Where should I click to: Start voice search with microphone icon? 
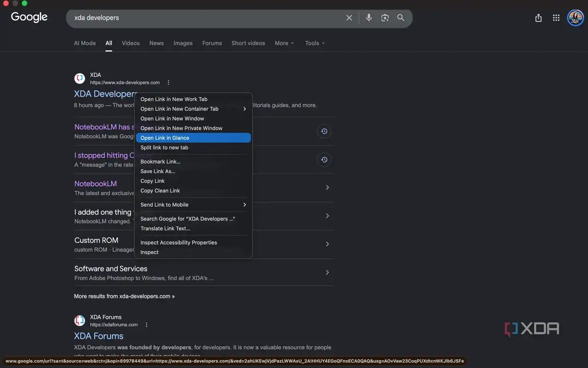[369, 18]
